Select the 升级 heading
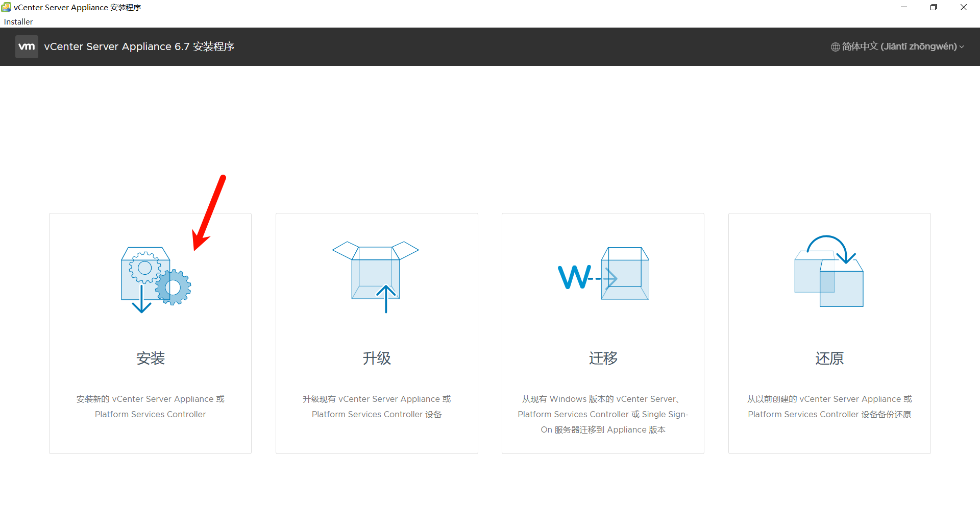The image size is (980, 526). (x=377, y=358)
